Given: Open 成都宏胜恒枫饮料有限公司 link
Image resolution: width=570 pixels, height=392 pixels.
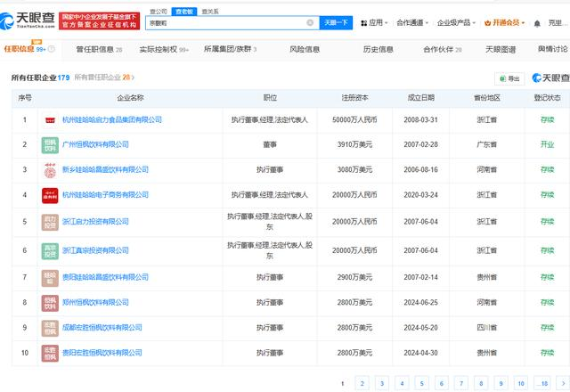Looking at the screenshot, I should [102, 327].
